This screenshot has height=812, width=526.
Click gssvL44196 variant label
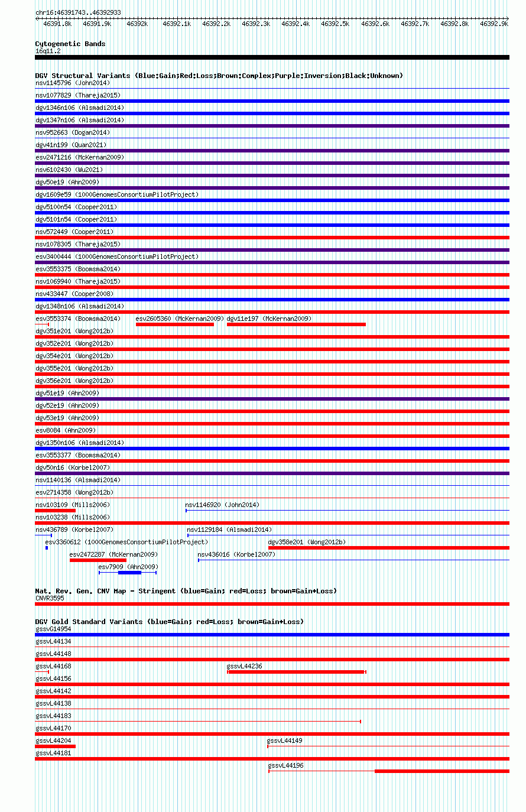(286, 765)
